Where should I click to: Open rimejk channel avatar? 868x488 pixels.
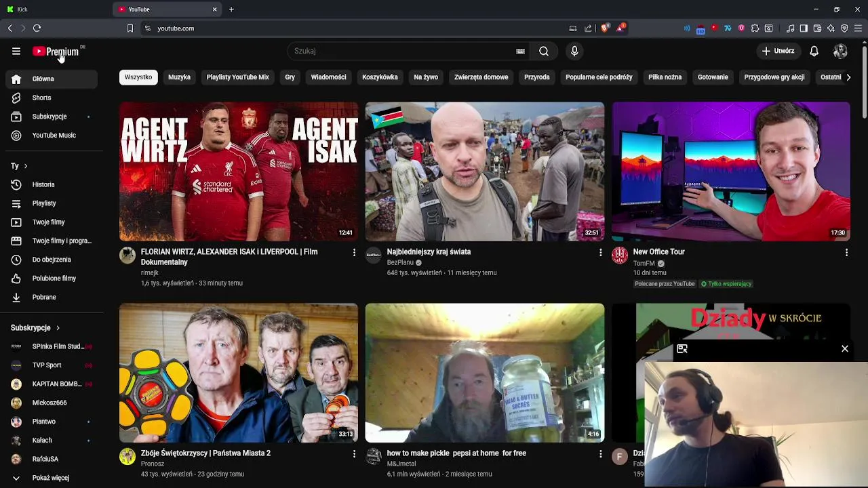click(x=127, y=255)
